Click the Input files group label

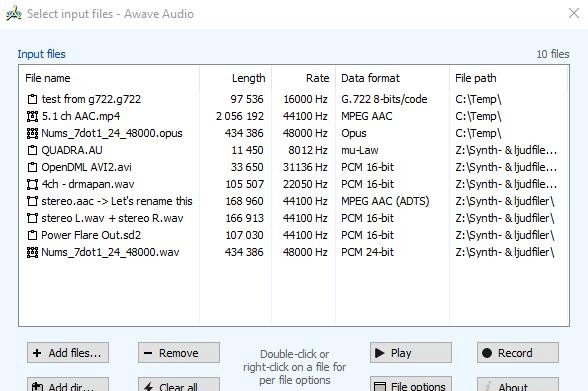click(x=41, y=54)
